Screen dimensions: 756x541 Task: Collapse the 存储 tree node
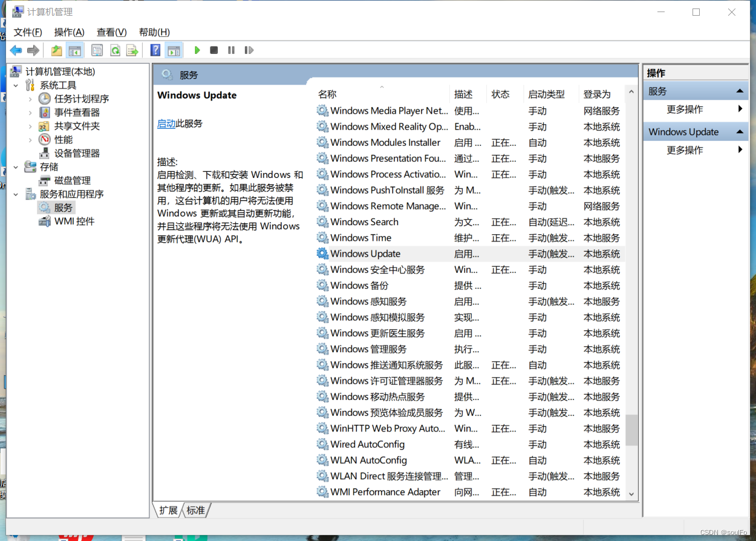click(x=16, y=167)
